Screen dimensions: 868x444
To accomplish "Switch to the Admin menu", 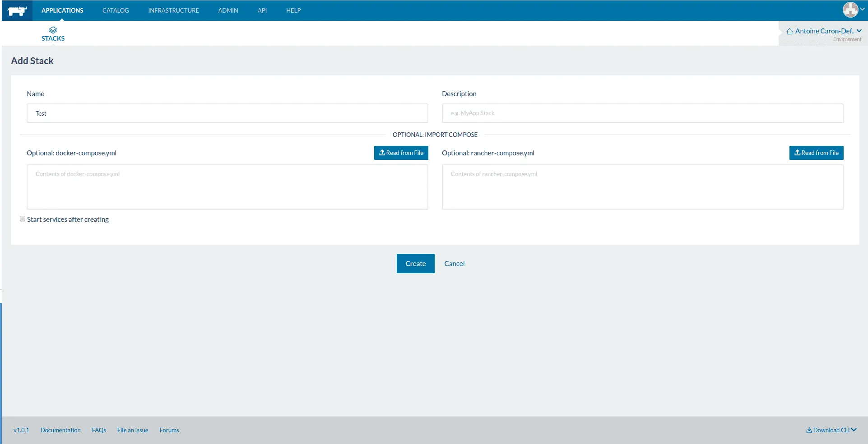I will pos(228,10).
